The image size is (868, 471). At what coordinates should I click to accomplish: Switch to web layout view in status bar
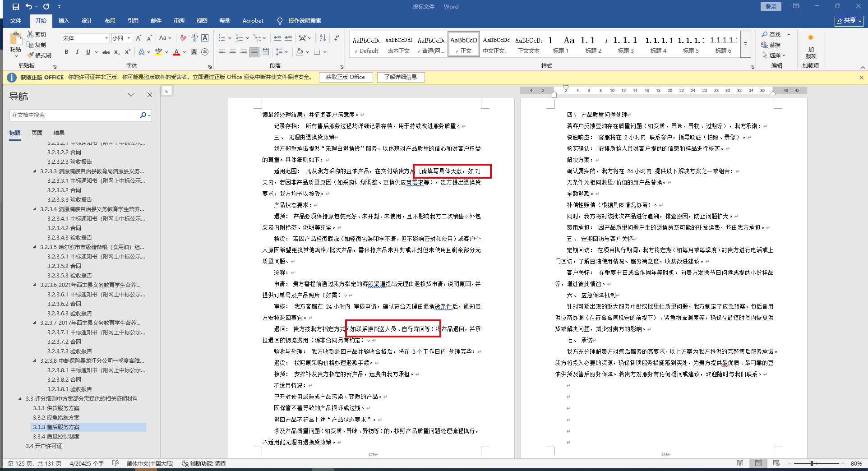pyautogui.click(x=776, y=463)
